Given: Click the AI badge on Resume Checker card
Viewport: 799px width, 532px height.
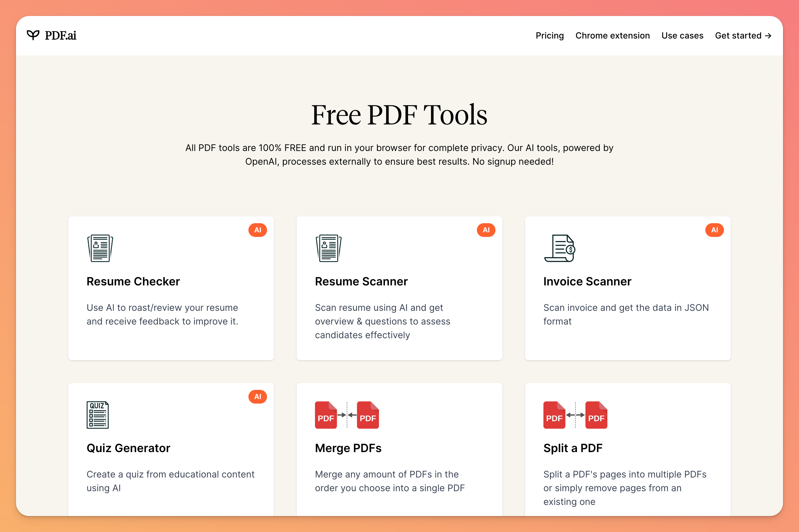Looking at the screenshot, I should tap(258, 230).
